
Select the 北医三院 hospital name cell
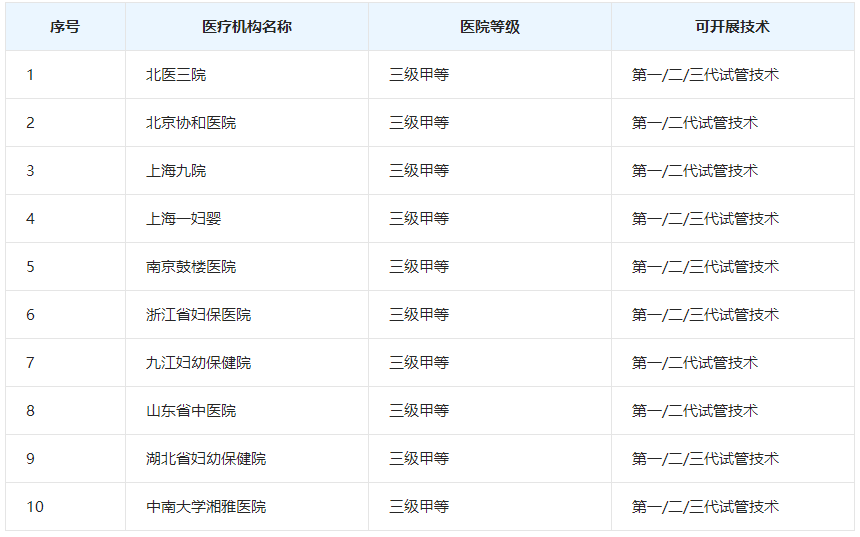[176, 75]
